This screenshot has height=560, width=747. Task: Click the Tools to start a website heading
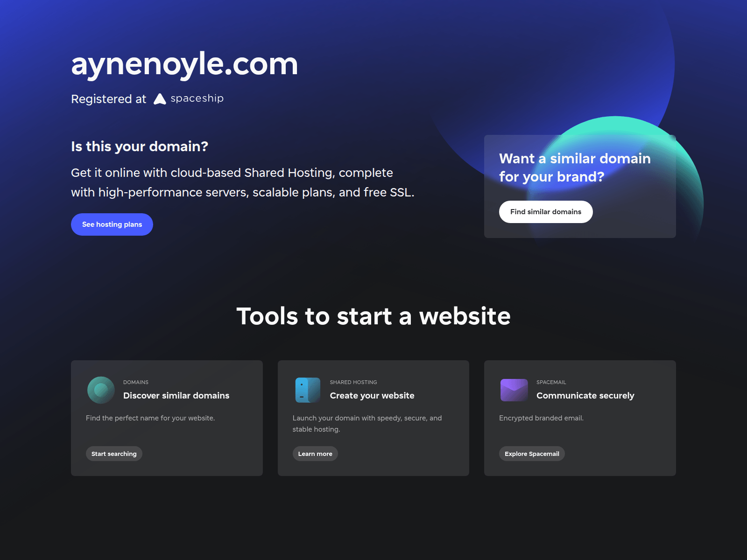pyautogui.click(x=373, y=316)
